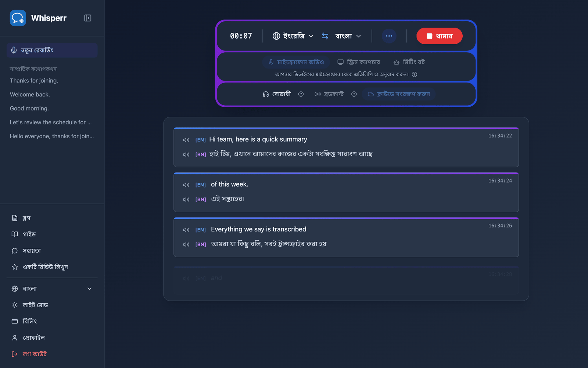Open the ব্লগ link
This screenshot has width=588, height=368.
click(x=52, y=218)
